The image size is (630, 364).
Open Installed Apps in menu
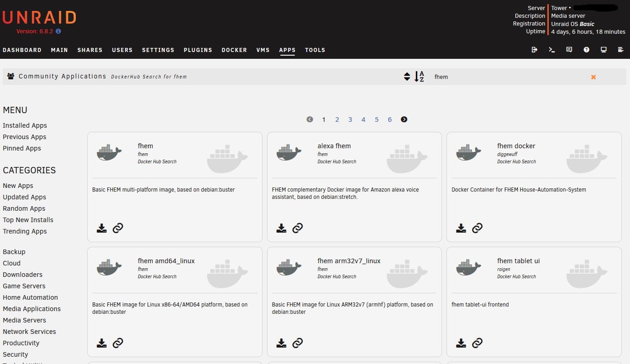point(25,125)
